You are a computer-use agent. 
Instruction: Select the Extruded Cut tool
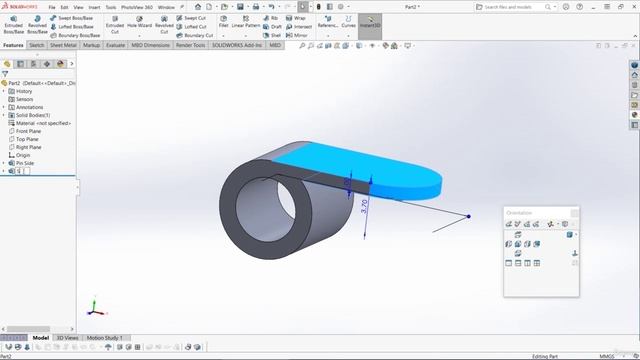coord(115,25)
